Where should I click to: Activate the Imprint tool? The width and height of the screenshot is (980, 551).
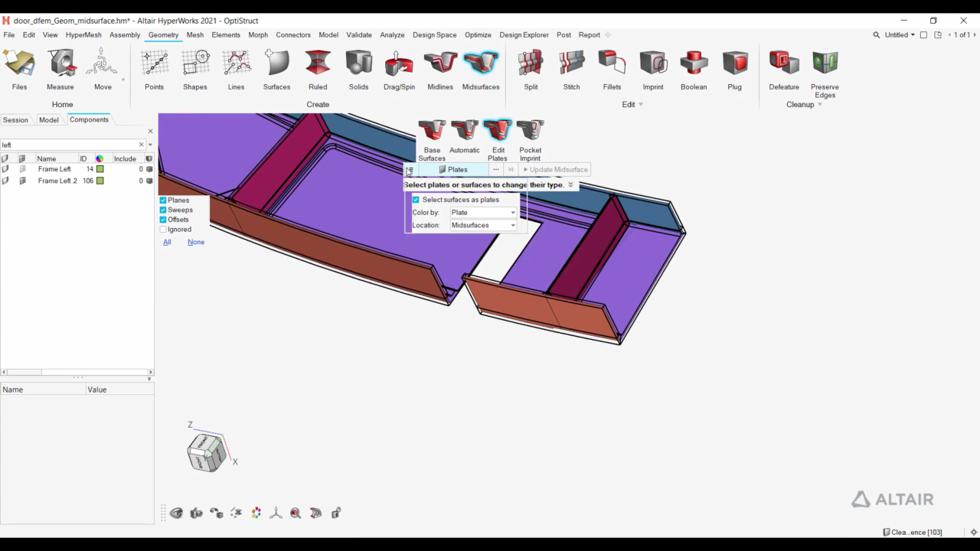coord(653,70)
